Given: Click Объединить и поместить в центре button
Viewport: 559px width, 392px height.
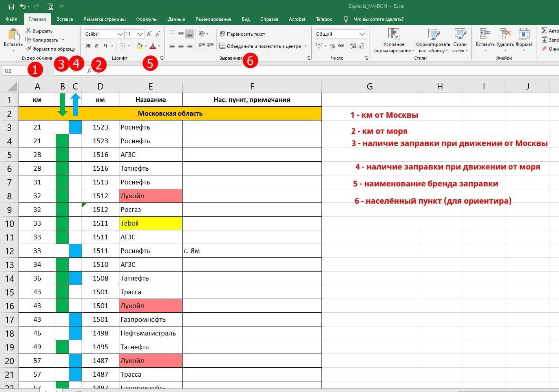Looking at the screenshot, I should [x=260, y=46].
